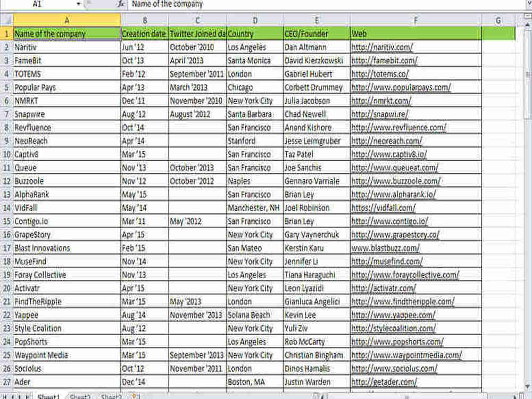Viewport: 532px width, 399px height.
Task: Select the cell containing 'Solana Beach'
Action: point(255,315)
